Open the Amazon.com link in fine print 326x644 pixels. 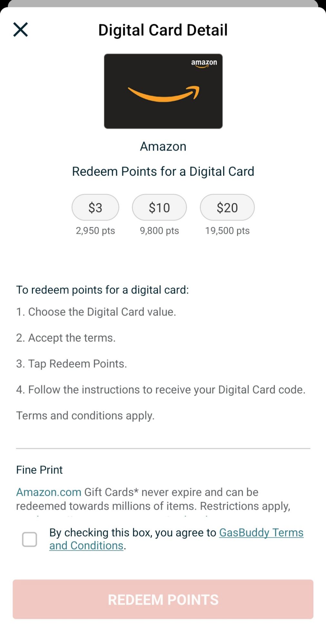click(x=48, y=492)
